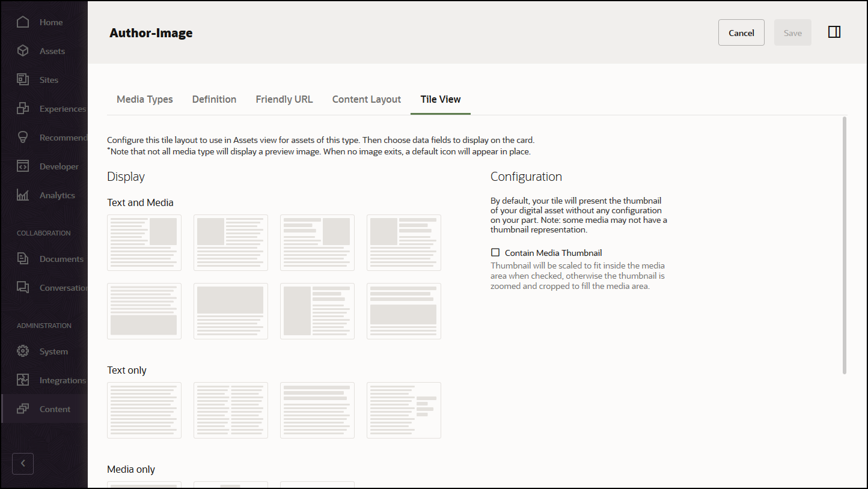868x489 pixels.
Task: Click the "Media only" subheading
Action: click(x=131, y=470)
